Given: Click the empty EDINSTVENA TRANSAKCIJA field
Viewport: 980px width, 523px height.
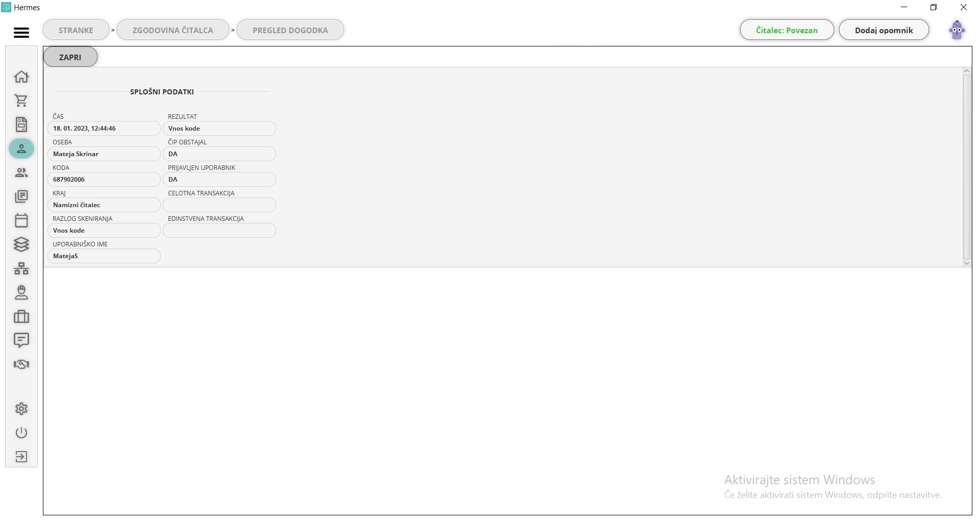Looking at the screenshot, I should pyautogui.click(x=219, y=231).
